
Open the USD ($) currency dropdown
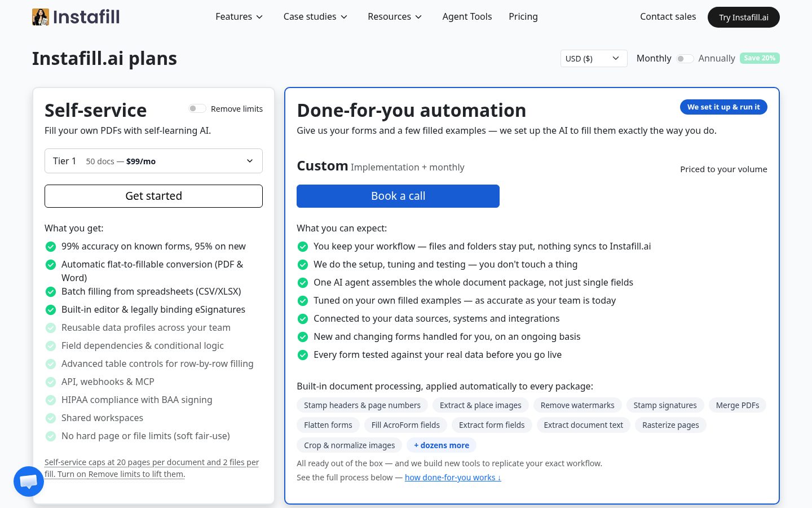(594, 59)
